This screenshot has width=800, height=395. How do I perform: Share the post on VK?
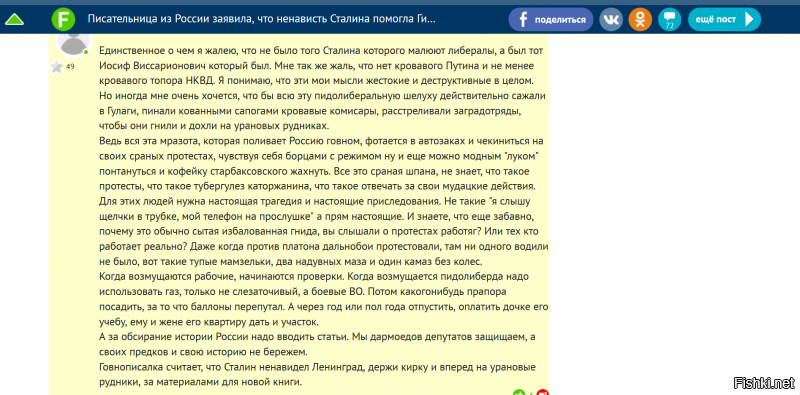(611, 19)
